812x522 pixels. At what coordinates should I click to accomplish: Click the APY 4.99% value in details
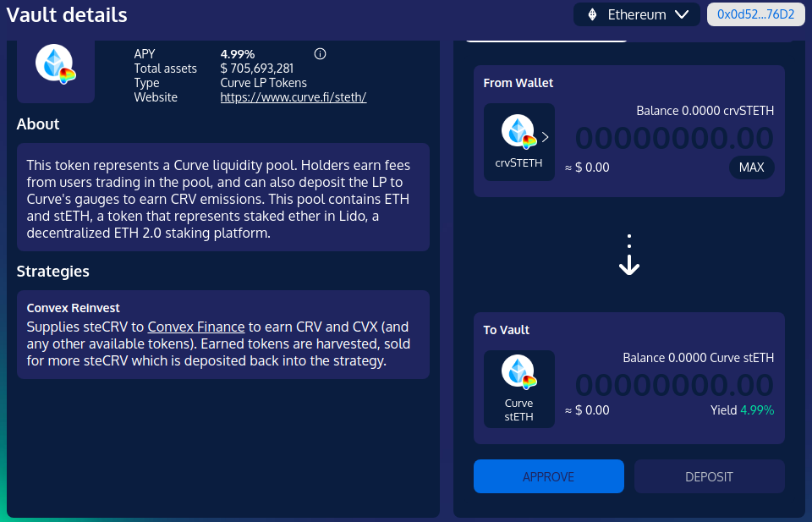[x=237, y=54]
